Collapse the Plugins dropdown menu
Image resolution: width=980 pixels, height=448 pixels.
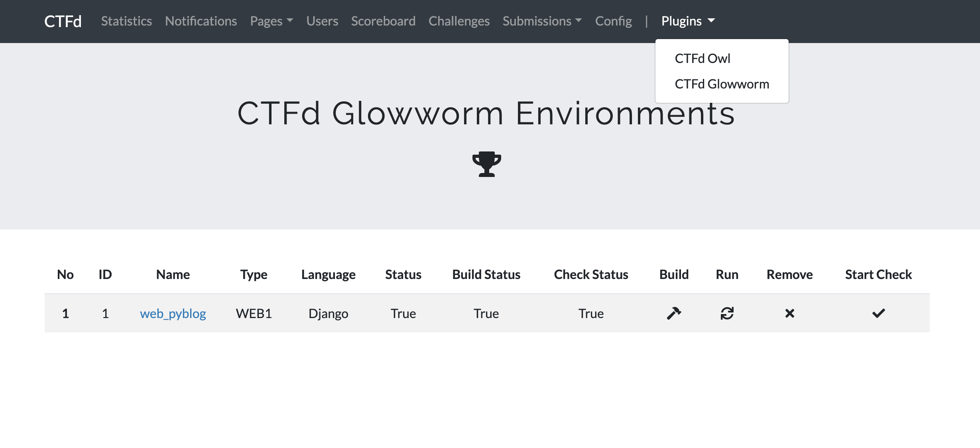pos(688,21)
